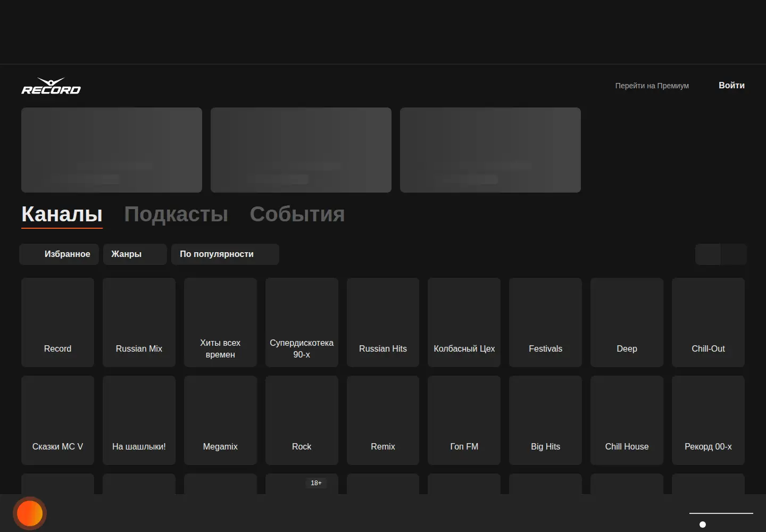The width and height of the screenshot is (766, 532).
Task: Switch to the Каналы tab
Action: [62, 214]
